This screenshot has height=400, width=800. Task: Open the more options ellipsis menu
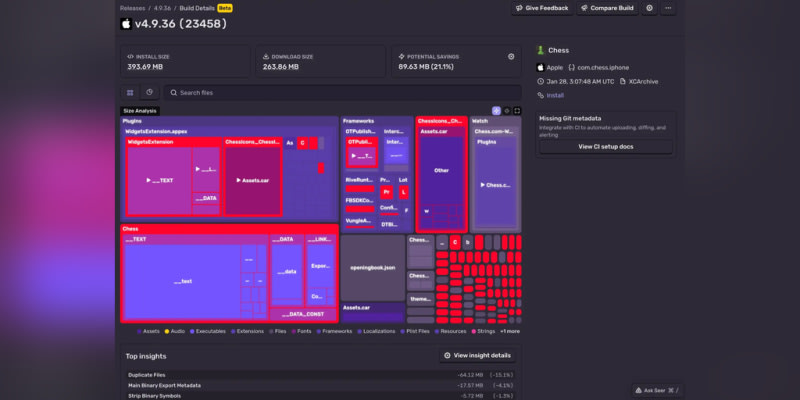point(668,8)
